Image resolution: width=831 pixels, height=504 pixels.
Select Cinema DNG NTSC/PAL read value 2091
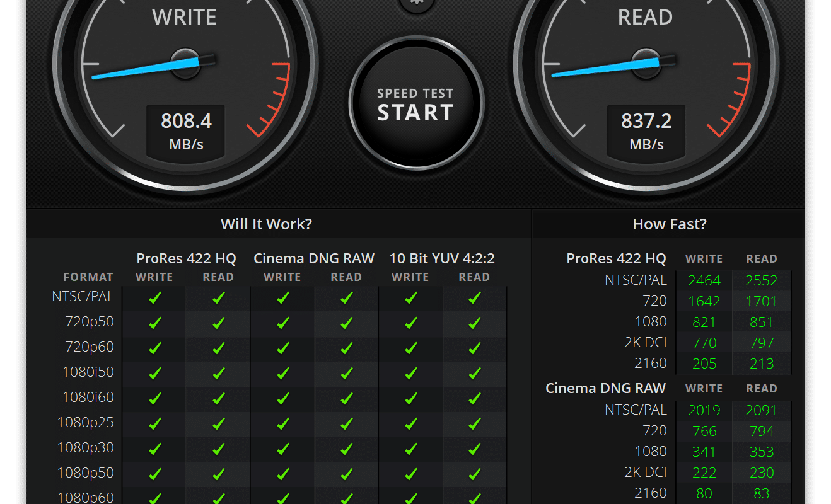[x=762, y=410]
